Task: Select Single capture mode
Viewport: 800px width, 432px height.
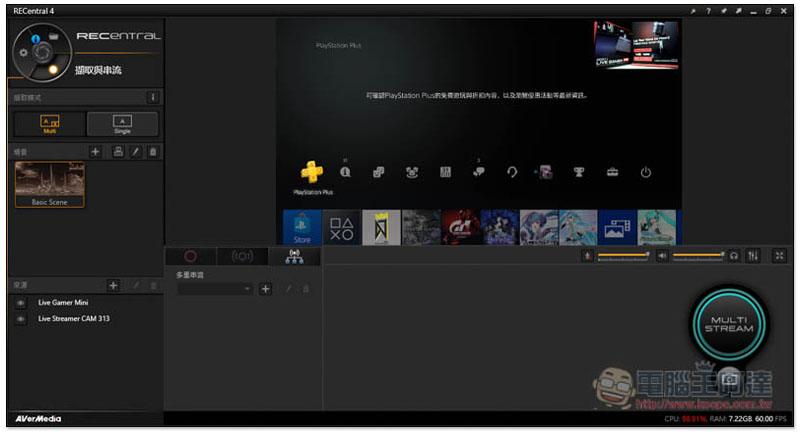Action: click(122, 123)
